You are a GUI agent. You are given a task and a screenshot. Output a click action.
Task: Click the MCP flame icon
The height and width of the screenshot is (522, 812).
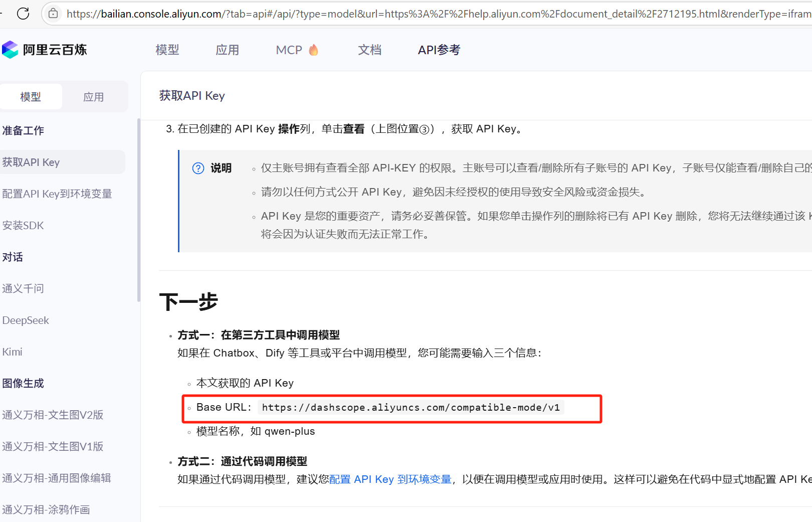[x=314, y=50]
